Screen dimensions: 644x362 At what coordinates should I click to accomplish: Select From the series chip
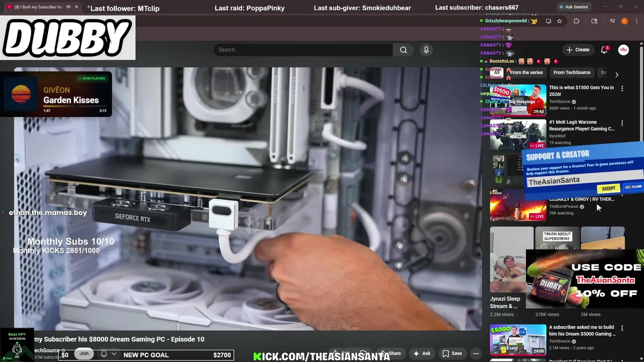tap(526, 72)
